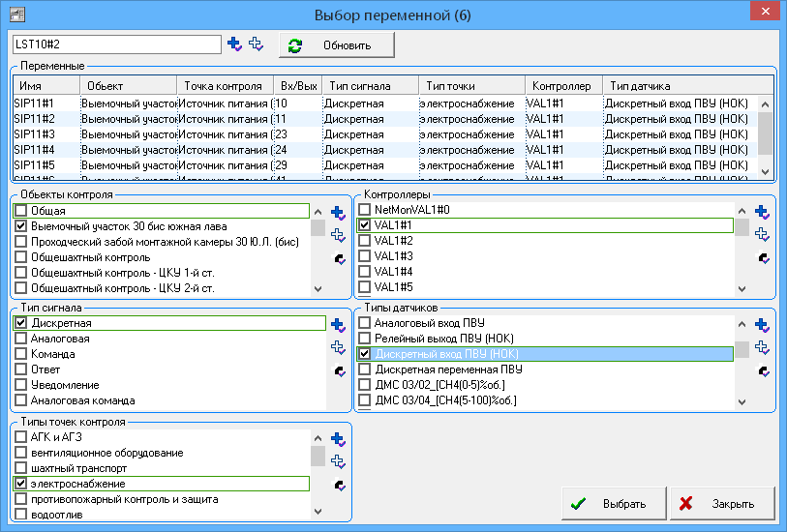The height and width of the screenshot is (532, 787).
Task: Click up arrow in Типы точек контроля scrollbar
Action: pyautogui.click(x=318, y=438)
